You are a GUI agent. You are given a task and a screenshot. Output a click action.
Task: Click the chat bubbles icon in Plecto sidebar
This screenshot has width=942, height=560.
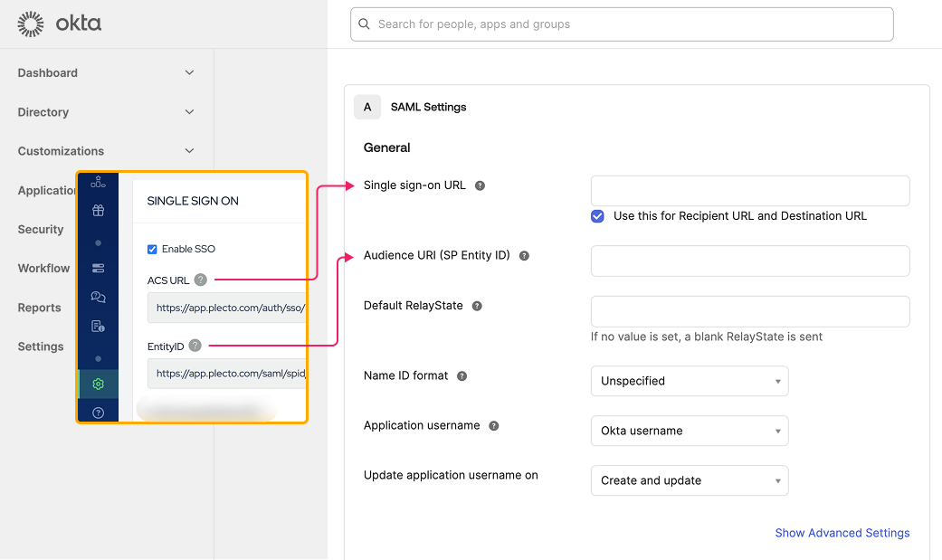[98, 297]
